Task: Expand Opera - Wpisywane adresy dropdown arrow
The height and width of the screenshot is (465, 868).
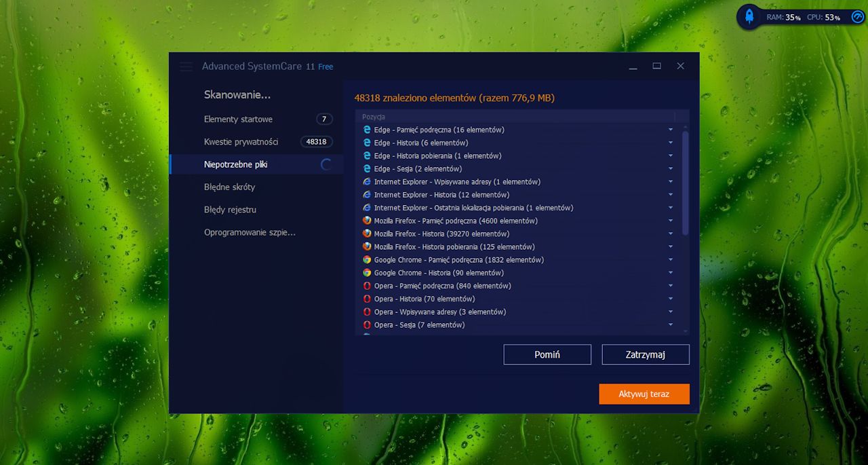Action: (671, 312)
